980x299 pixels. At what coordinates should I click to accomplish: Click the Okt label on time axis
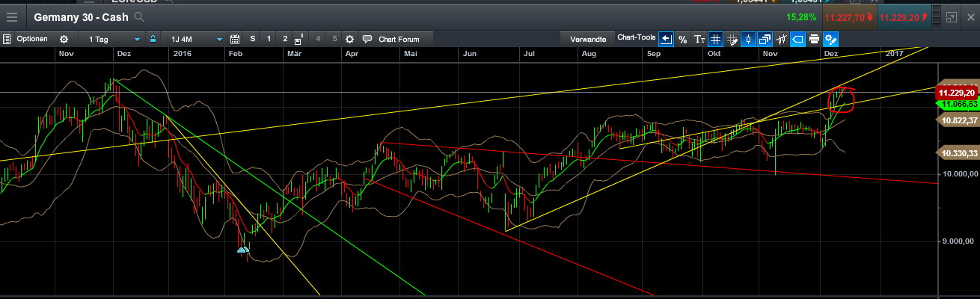pos(714,54)
